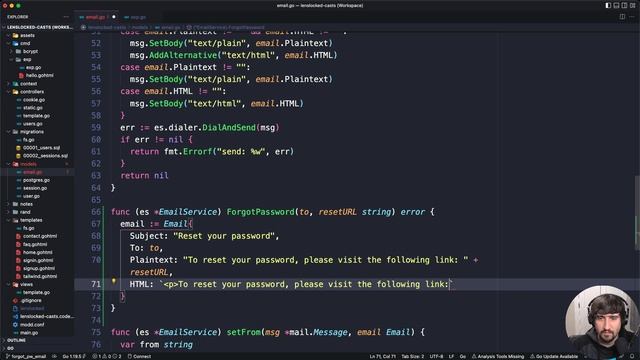The height and width of the screenshot is (360, 640).
Task: Click DialAndSend call on line 59
Action: (x=229, y=127)
